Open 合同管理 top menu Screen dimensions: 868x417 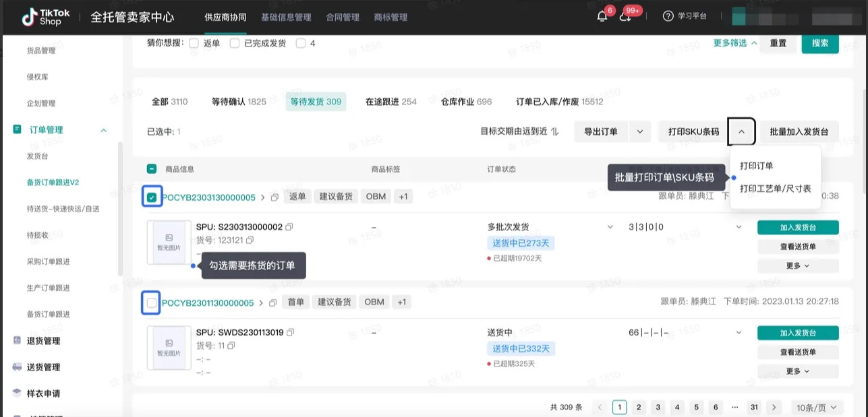(x=343, y=17)
